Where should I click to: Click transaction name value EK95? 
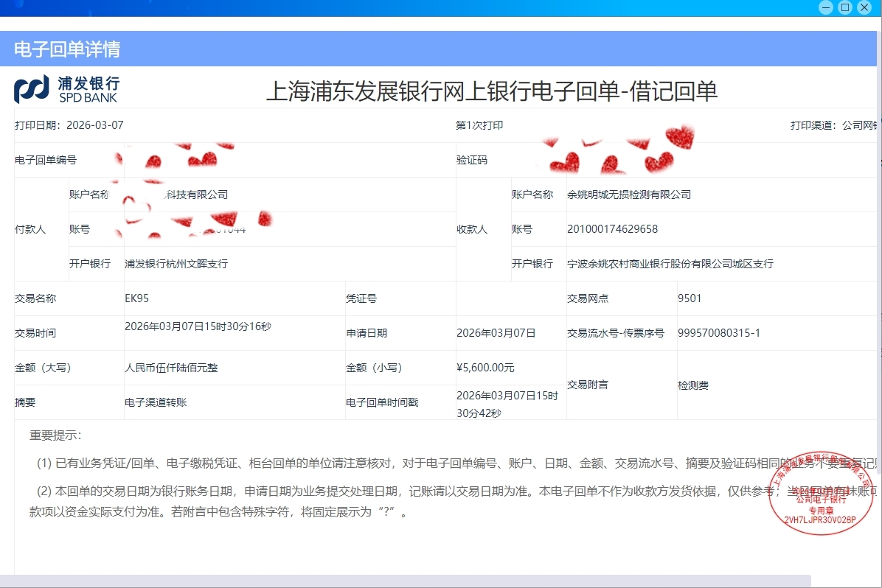pos(137,298)
